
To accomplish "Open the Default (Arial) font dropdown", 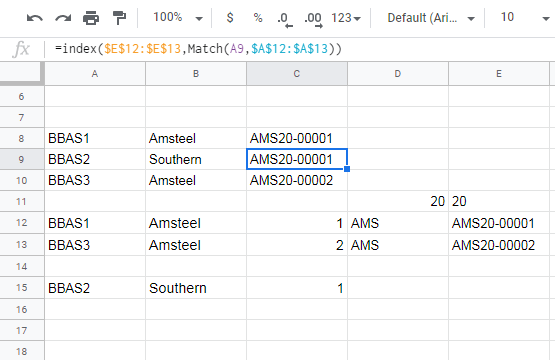I will [431, 17].
